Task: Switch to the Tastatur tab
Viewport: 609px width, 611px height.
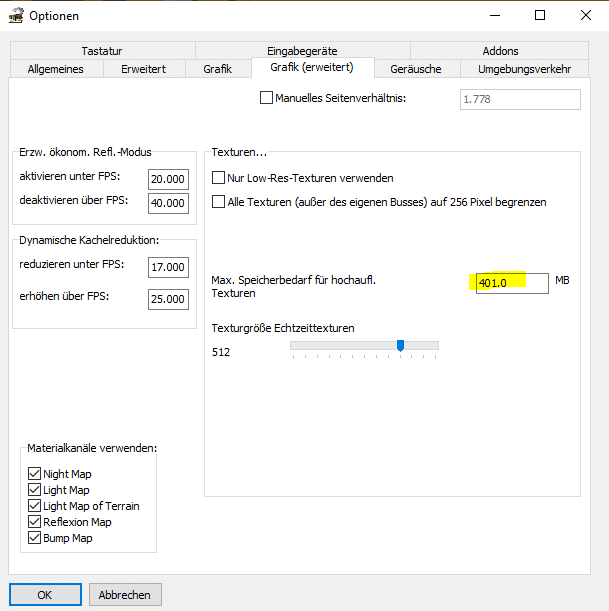Action: pos(103,51)
